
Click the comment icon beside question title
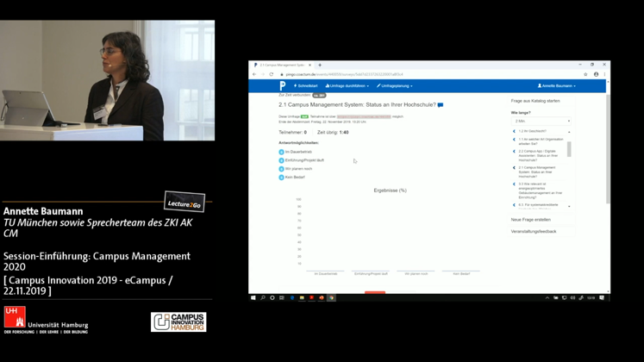441,105
